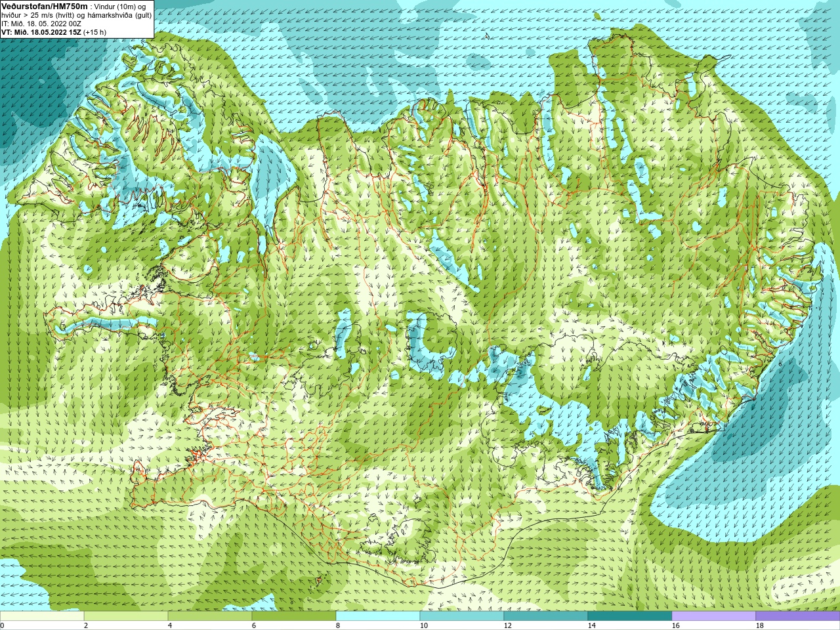Click the purple legend swatch above 18

798,616
